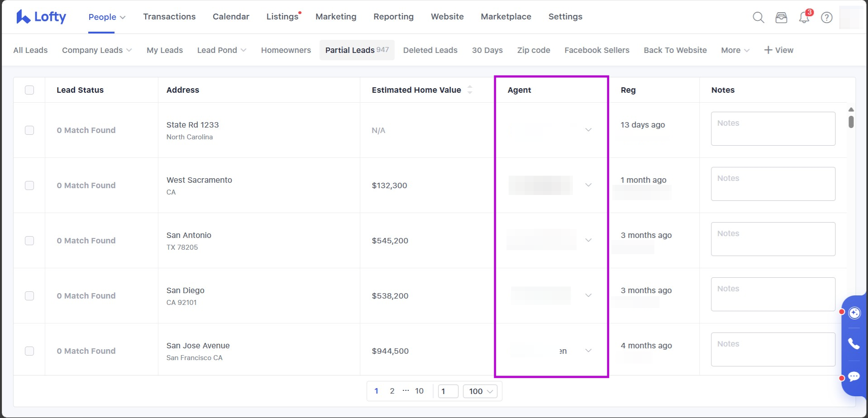Open notifications bell icon
The width and height of the screenshot is (868, 418).
pyautogui.click(x=804, y=18)
